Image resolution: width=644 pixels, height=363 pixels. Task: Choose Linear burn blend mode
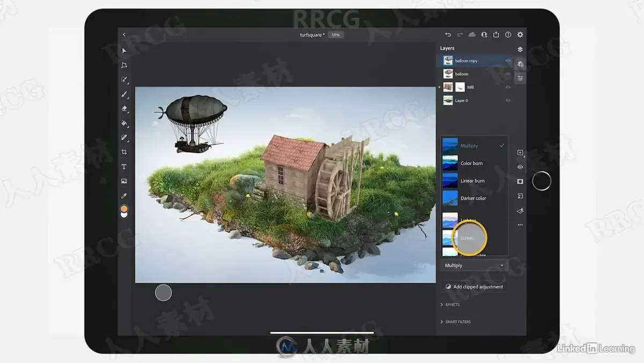474,181
